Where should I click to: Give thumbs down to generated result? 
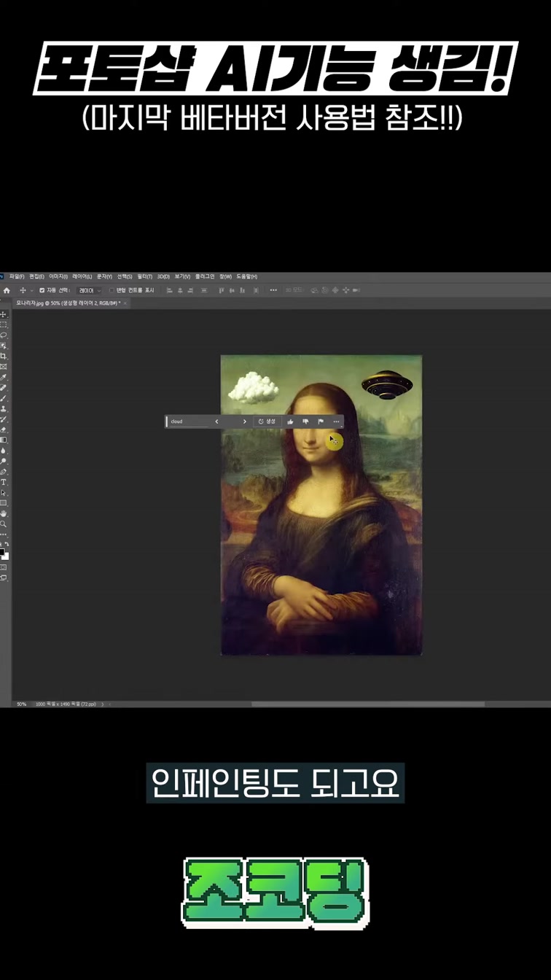305,421
